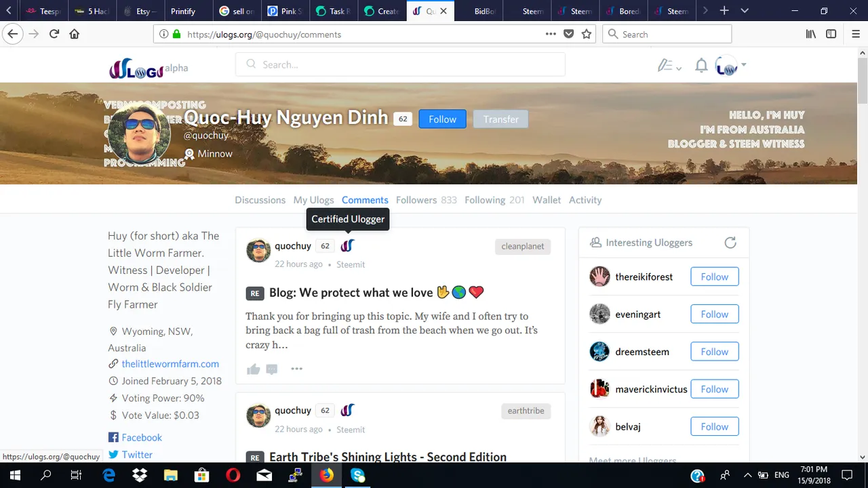The image size is (868, 488).
Task: Open the Windows Action Center notifications
Action: click(x=847, y=476)
